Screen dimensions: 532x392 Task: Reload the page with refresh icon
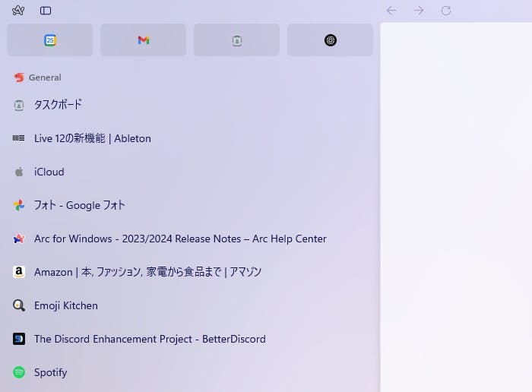(446, 11)
